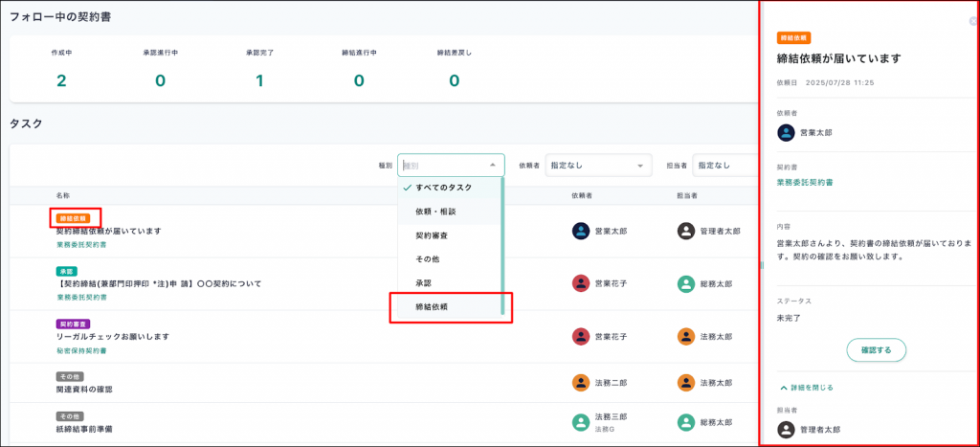Image resolution: width=980 pixels, height=447 pixels.
Task: Click the 営業太郎 avatar in the detail panel
Action: [x=786, y=133]
